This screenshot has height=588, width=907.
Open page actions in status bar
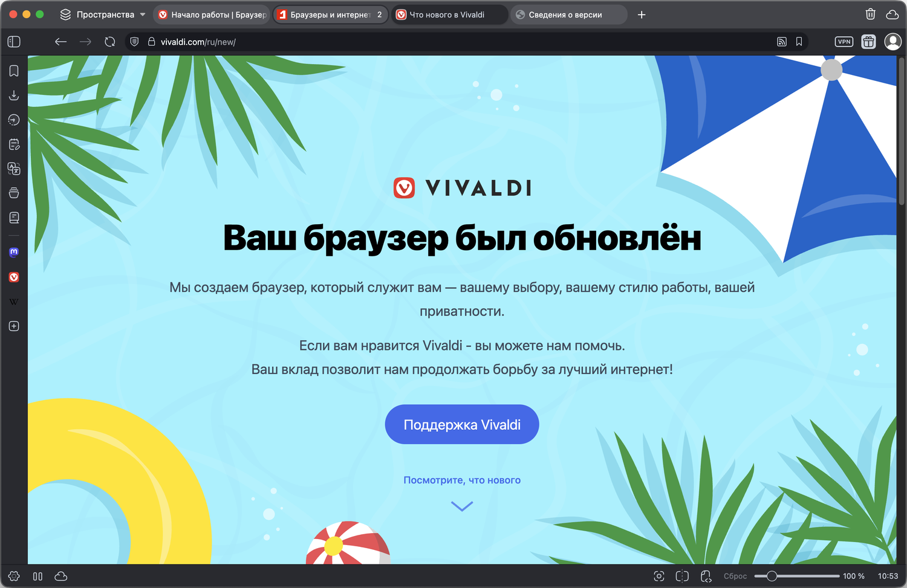[706, 577]
